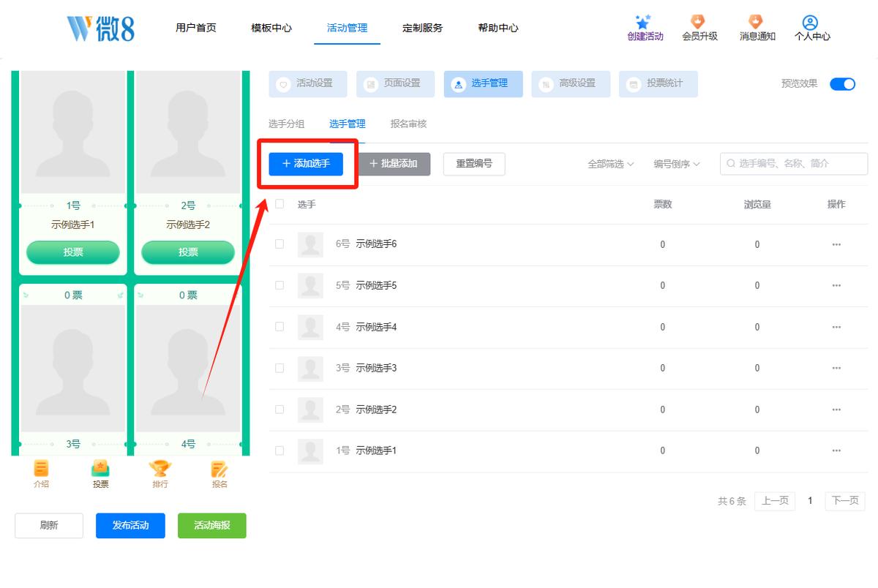Image resolution: width=878 pixels, height=588 pixels.
Task: Toggle the 预览效果 switch
Action: click(842, 83)
